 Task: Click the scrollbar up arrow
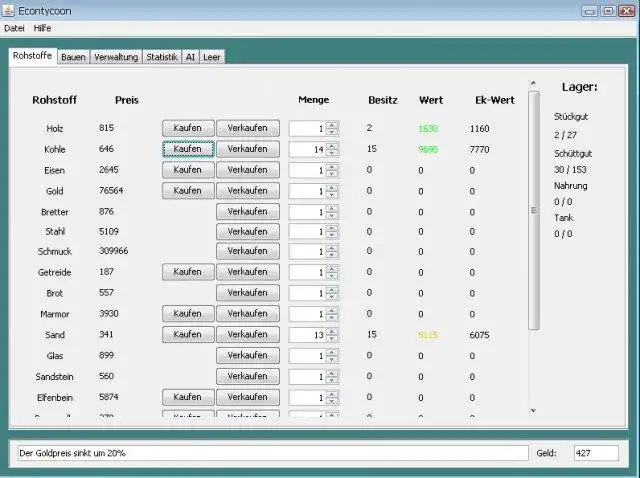tap(533, 83)
